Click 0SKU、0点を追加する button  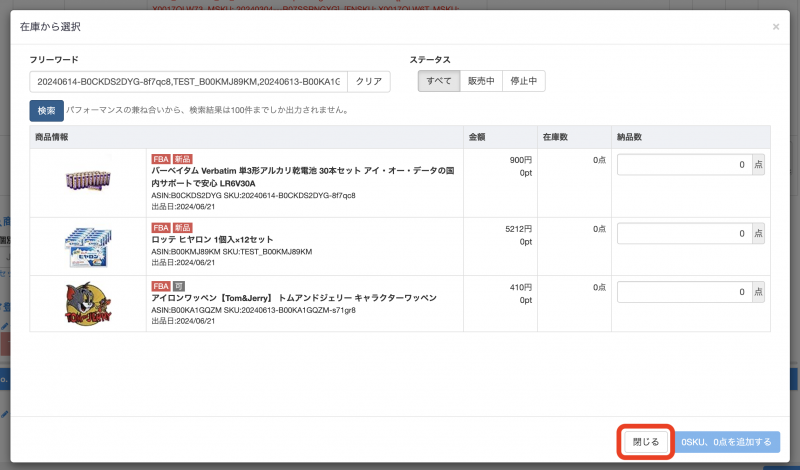(x=727, y=442)
